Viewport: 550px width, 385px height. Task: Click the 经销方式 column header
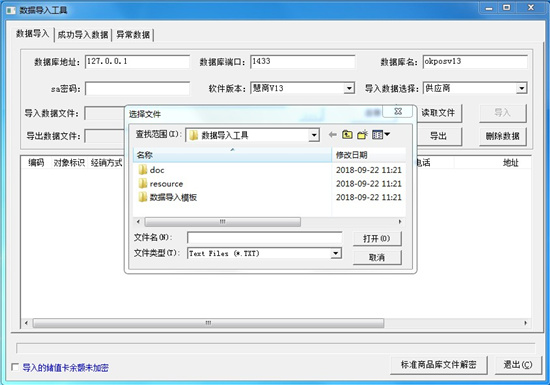106,163
